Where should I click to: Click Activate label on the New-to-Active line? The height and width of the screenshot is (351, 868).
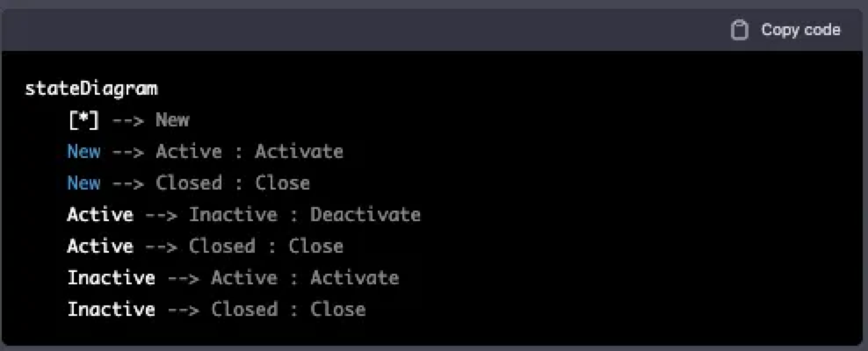[x=299, y=152]
